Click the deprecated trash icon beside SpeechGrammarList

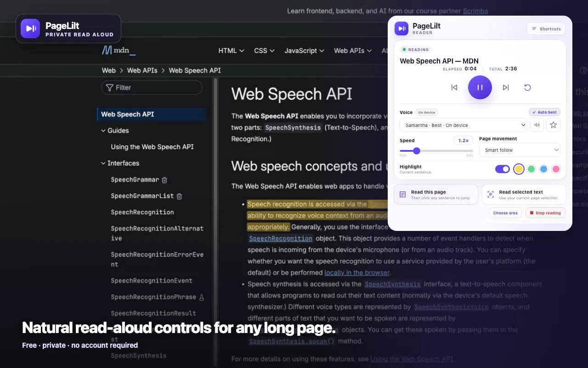click(x=179, y=196)
